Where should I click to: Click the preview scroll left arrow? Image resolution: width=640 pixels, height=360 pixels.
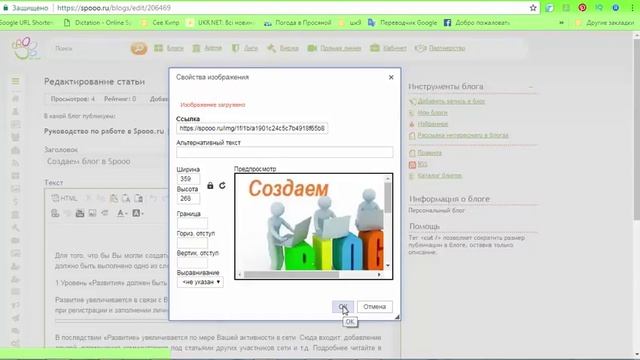point(240,275)
